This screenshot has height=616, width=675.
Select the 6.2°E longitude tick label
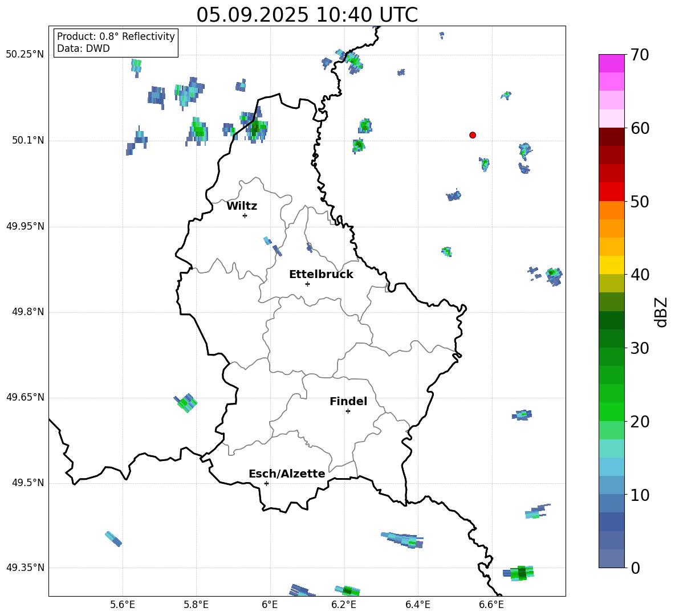coord(344,605)
